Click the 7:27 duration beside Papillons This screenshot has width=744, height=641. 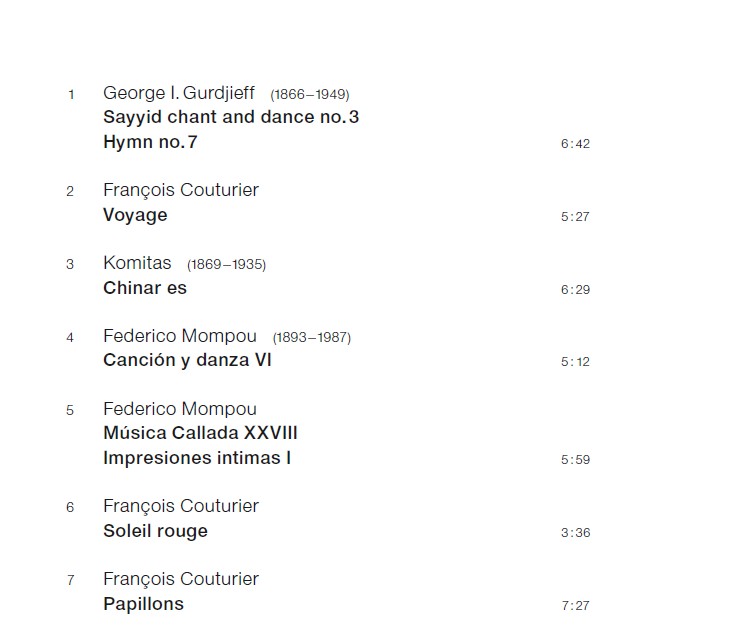pos(575,606)
